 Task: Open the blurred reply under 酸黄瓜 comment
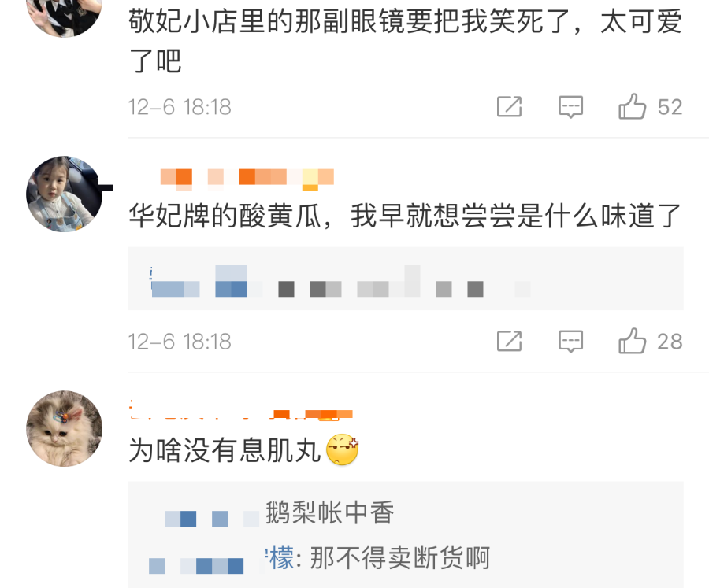405,279
